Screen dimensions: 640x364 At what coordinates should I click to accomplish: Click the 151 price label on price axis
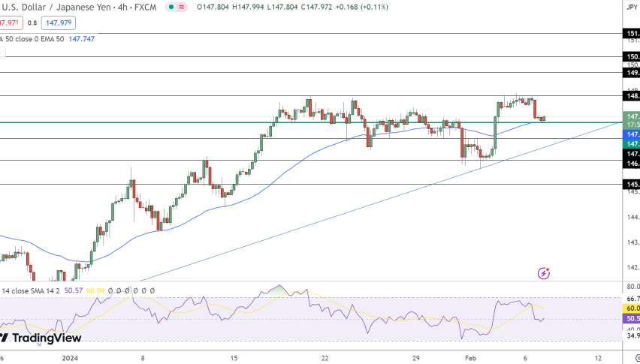(x=632, y=34)
